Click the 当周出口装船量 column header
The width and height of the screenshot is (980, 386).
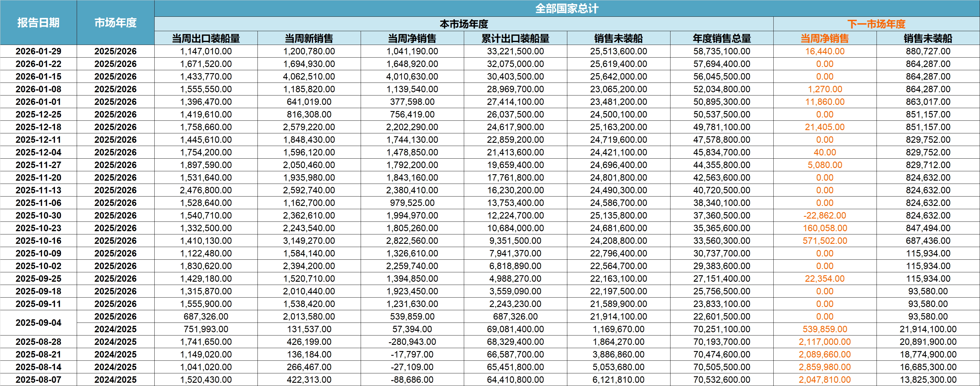pos(206,38)
